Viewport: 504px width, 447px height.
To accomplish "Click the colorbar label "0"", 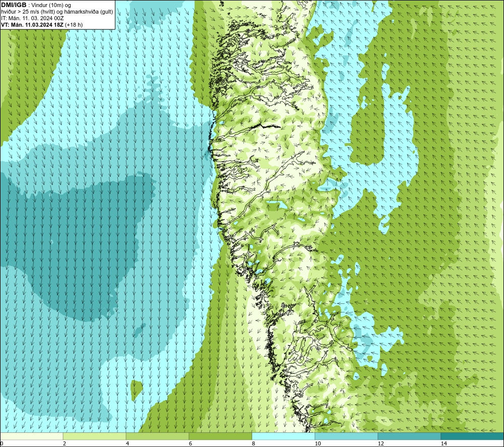I will [x=2, y=443].
